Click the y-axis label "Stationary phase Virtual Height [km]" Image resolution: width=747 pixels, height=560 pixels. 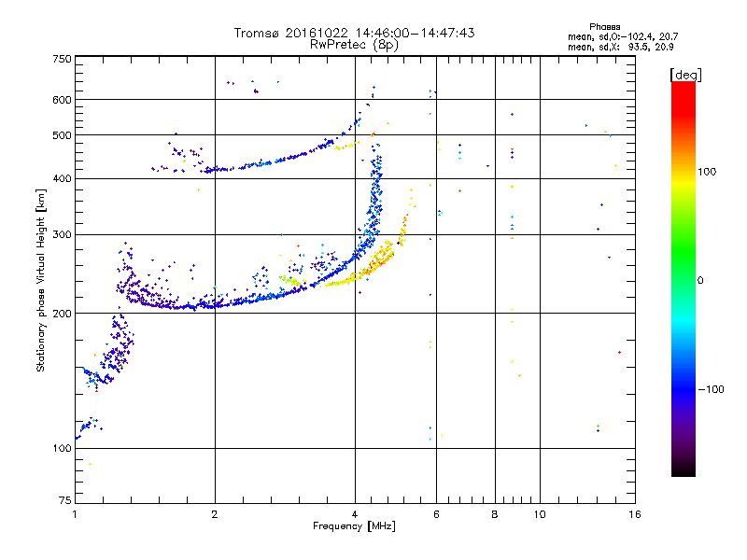pos(40,281)
